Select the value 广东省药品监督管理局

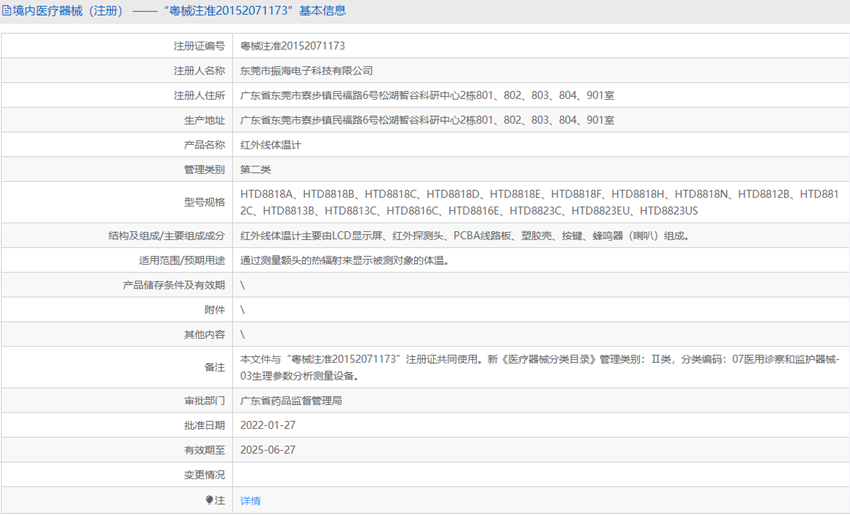pyautogui.click(x=291, y=401)
